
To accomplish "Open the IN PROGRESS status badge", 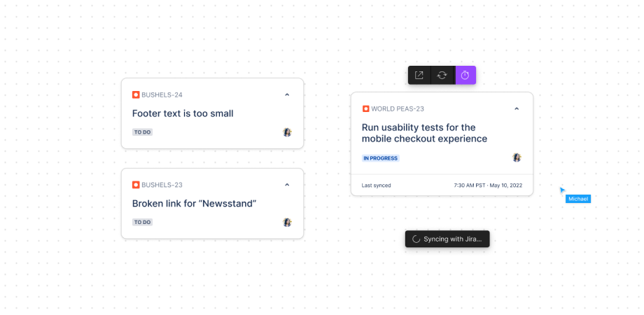I will pyautogui.click(x=380, y=158).
